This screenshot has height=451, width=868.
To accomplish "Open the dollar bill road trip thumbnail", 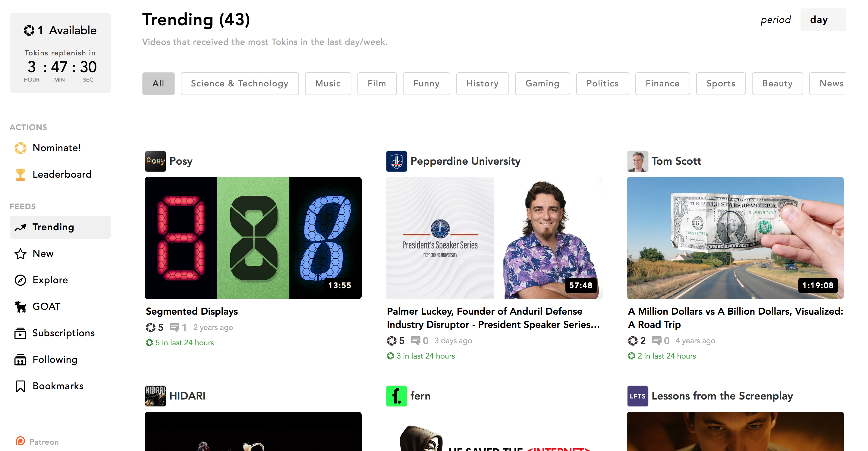I will (x=735, y=238).
